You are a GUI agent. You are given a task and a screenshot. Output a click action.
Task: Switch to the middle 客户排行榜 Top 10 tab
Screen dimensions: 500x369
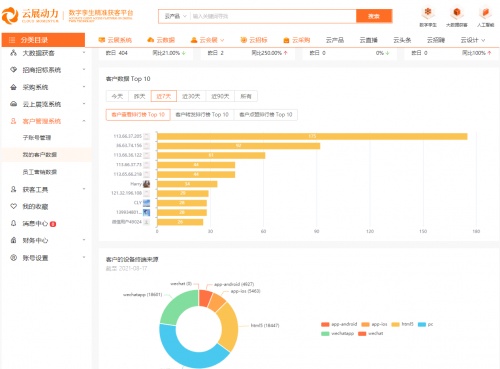pyautogui.click(x=202, y=115)
